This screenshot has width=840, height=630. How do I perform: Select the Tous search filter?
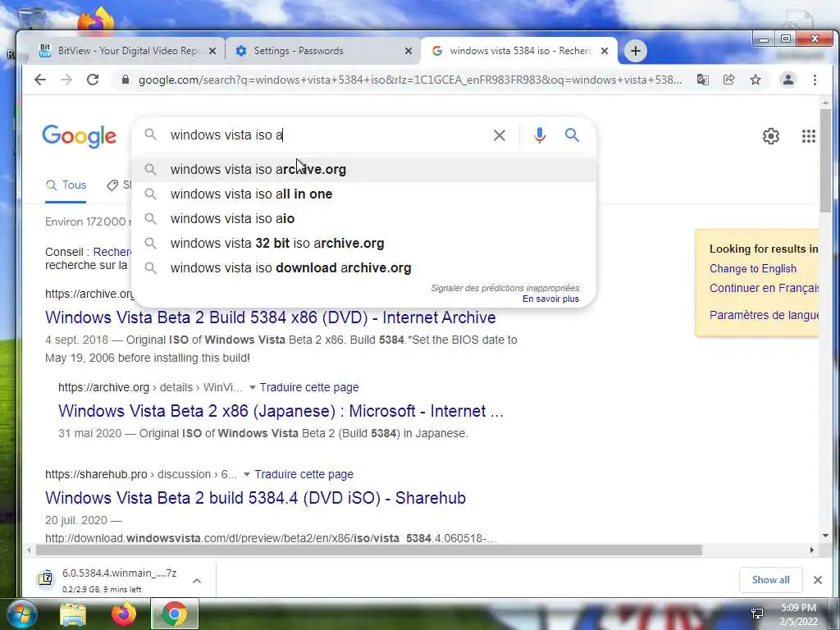pos(66,185)
